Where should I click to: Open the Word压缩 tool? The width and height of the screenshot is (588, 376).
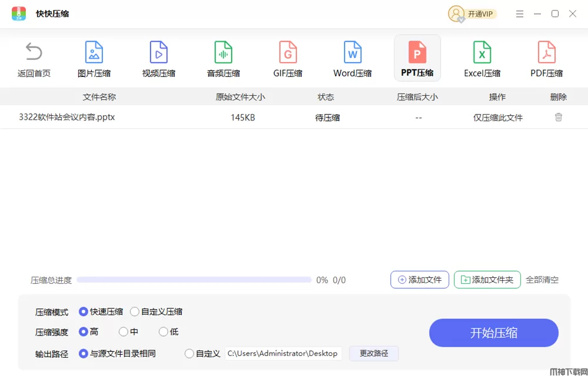pyautogui.click(x=352, y=59)
